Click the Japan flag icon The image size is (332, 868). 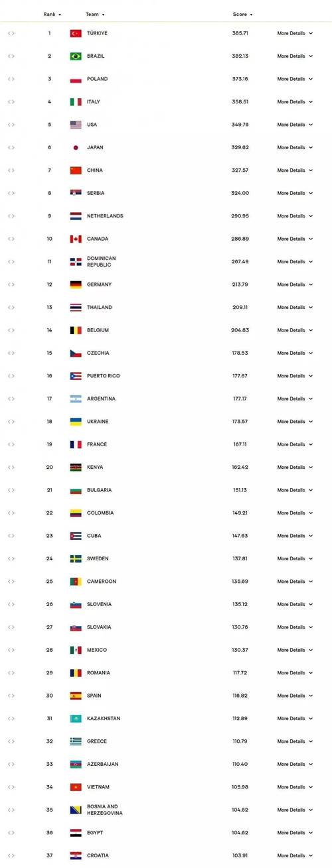[x=76, y=148]
